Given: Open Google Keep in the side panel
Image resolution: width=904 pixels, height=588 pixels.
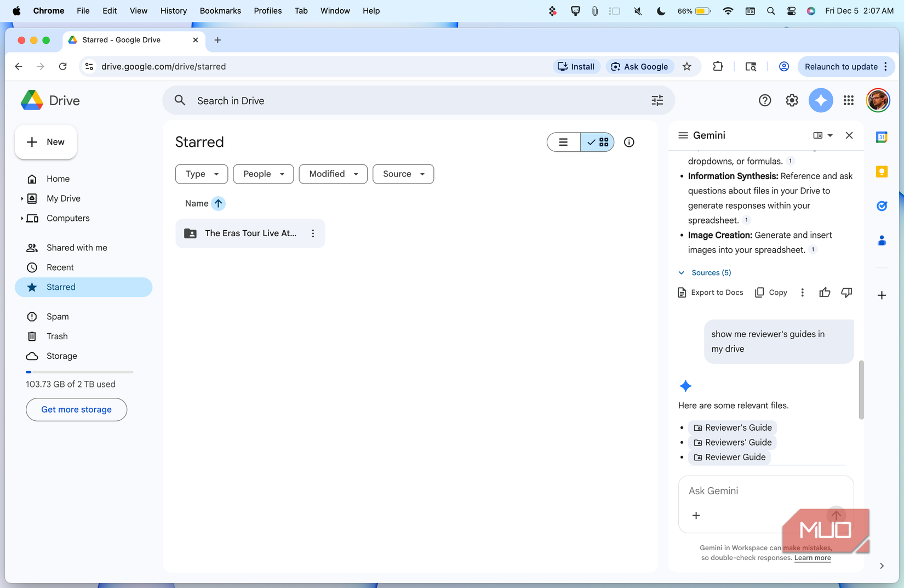Looking at the screenshot, I should point(882,172).
